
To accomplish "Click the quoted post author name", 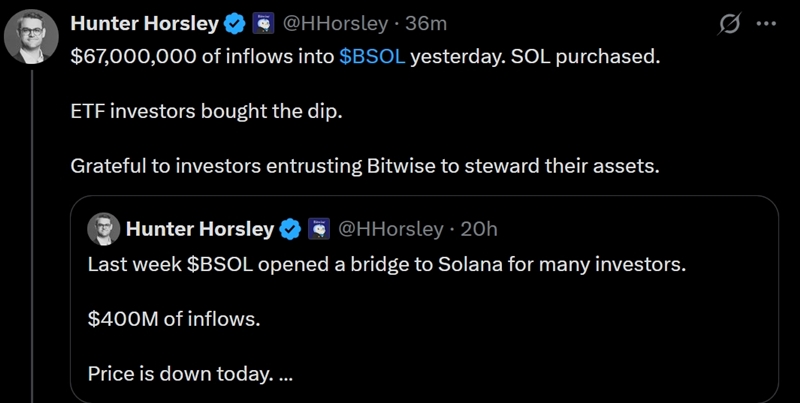I will (200, 229).
